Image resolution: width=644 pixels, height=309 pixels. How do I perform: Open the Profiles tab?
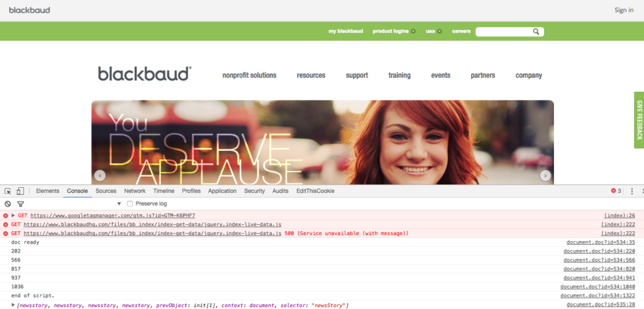click(191, 191)
